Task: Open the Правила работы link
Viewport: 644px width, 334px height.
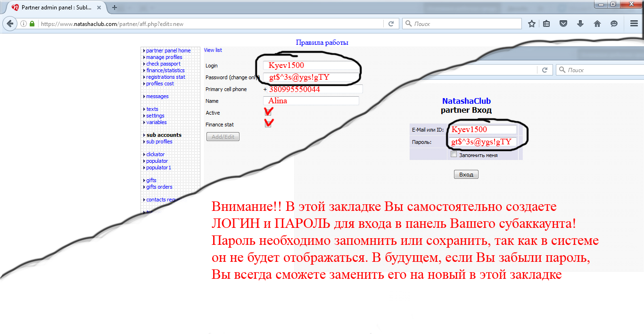Action: coord(322,42)
